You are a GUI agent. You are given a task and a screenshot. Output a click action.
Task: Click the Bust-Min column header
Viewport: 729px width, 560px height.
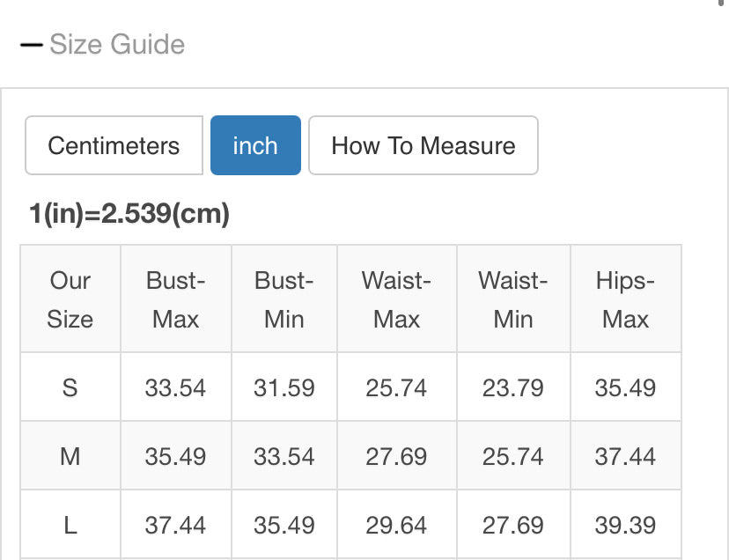(x=284, y=299)
